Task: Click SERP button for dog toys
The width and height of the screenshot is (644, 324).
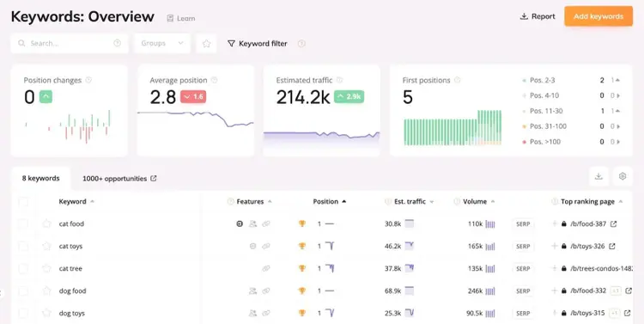Action: (523, 314)
